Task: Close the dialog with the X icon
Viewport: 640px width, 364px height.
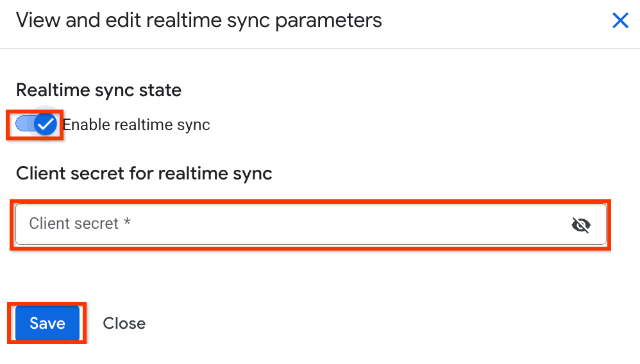Action: click(620, 21)
